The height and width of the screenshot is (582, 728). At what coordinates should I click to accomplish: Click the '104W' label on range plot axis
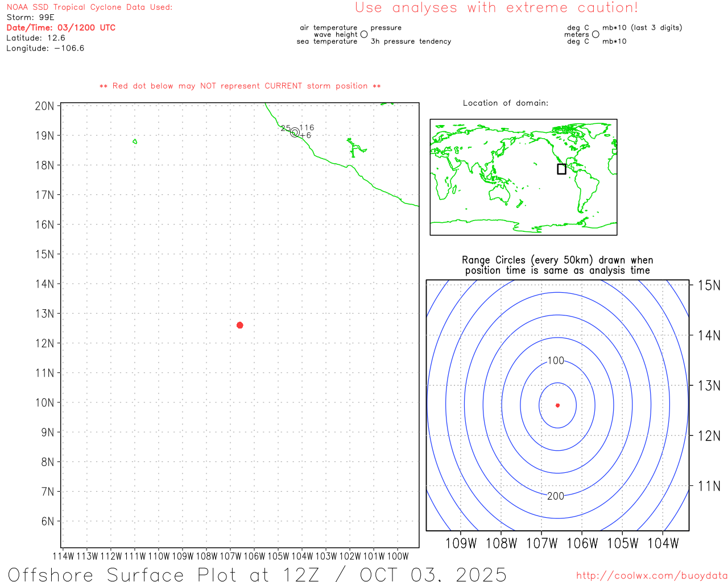click(663, 543)
